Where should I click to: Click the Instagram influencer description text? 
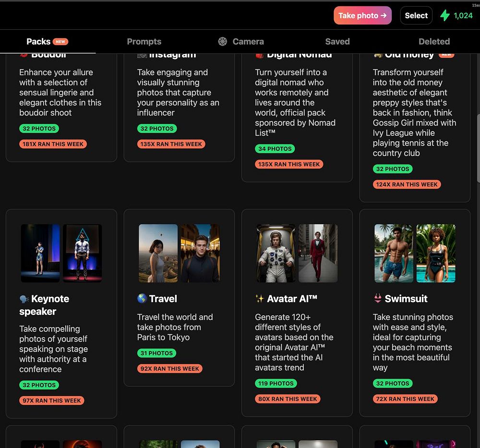click(178, 93)
